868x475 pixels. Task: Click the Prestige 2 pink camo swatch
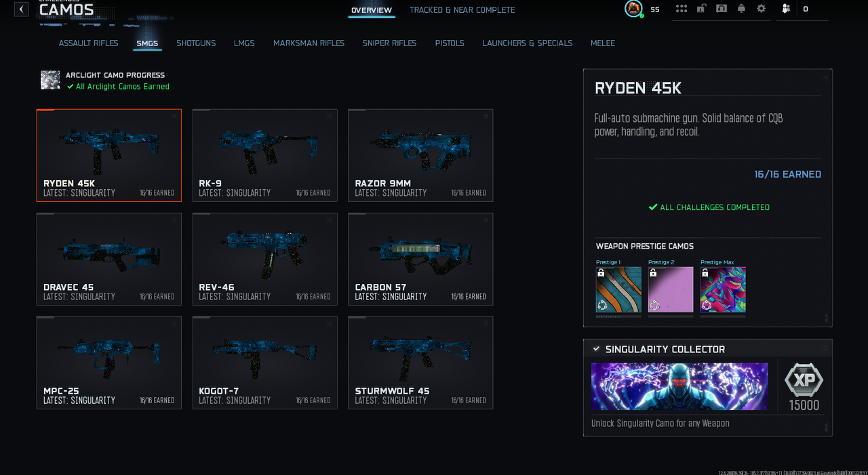[671, 289]
